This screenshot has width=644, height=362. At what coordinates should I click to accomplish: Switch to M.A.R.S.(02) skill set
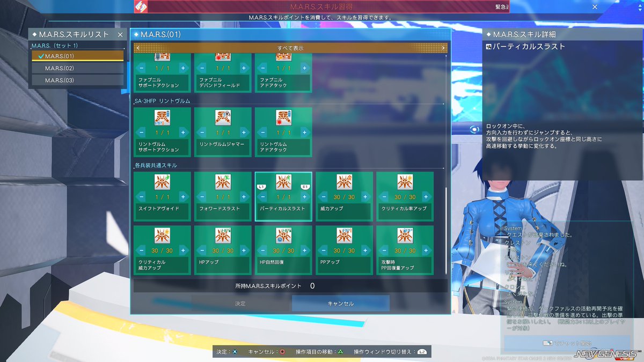[78, 68]
